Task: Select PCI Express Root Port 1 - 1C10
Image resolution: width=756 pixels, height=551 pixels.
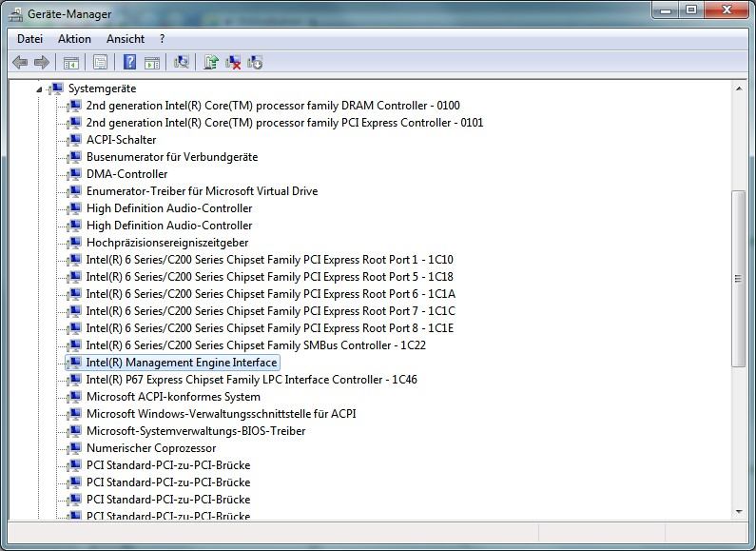Action: (269, 260)
